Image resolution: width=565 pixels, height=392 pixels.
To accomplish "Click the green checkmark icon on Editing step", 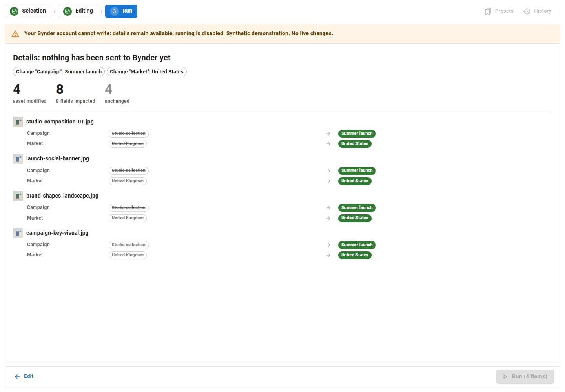I will point(67,11).
